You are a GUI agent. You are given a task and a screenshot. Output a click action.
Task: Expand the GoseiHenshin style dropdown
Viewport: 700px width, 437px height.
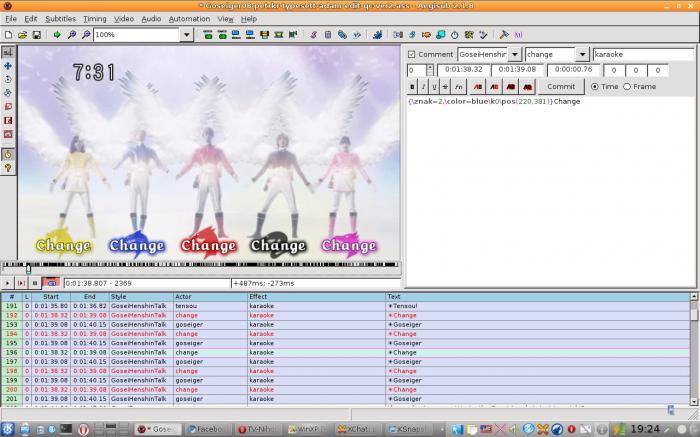pyautogui.click(x=515, y=54)
